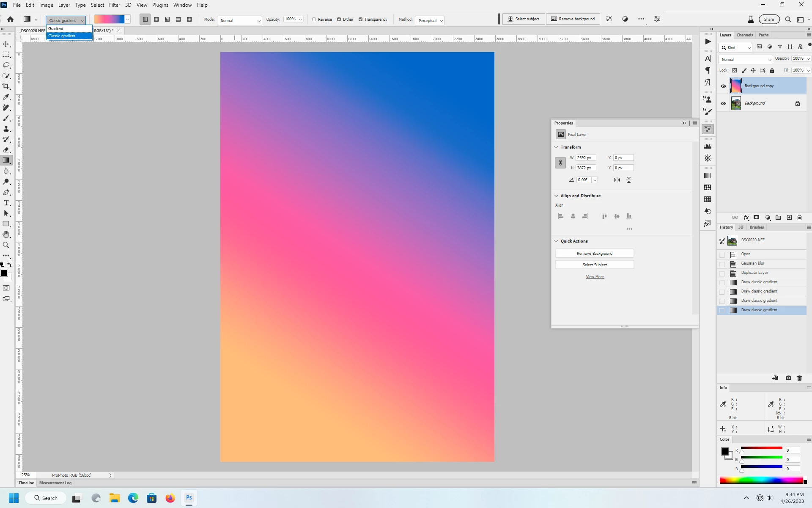The image size is (812, 508).
Task: Select the Lasso tool
Action: [6, 65]
